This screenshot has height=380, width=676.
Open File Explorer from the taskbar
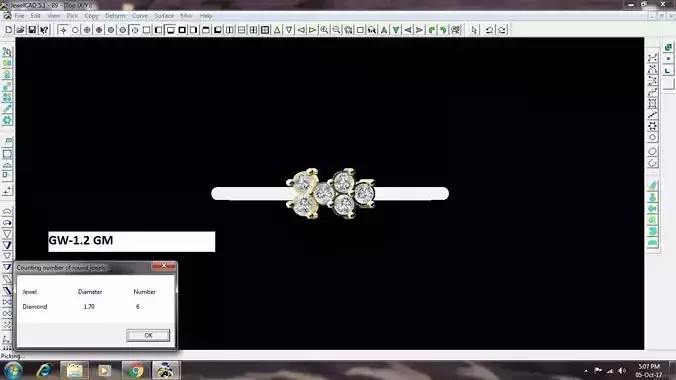coord(74,371)
